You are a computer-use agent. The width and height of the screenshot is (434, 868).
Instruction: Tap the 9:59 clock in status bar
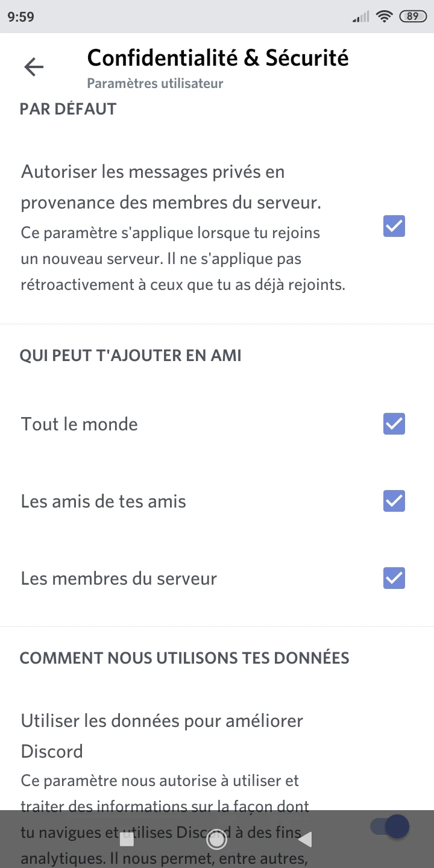(x=21, y=17)
